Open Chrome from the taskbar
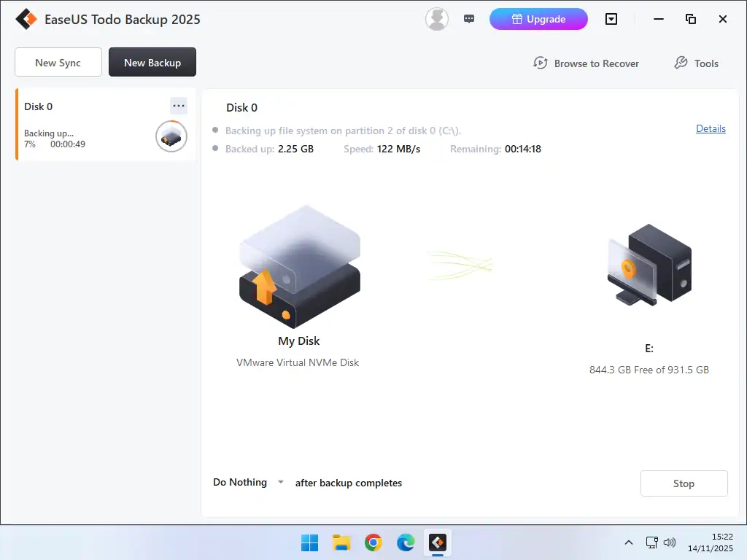Screen dimensions: 747x560 click(x=373, y=542)
